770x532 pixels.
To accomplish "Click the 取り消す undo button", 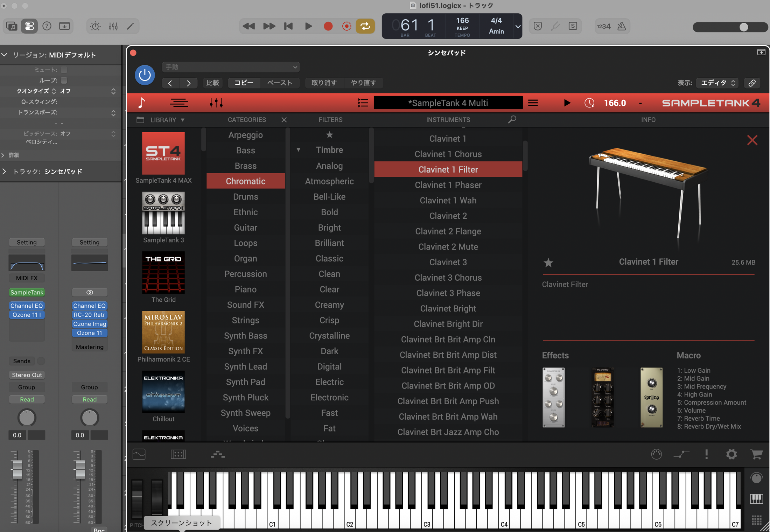I will pyautogui.click(x=324, y=83).
